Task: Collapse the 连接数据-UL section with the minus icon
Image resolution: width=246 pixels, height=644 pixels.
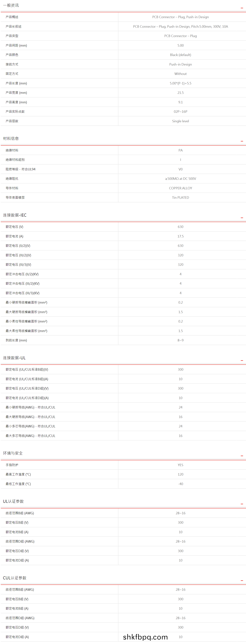Action: tap(241, 361)
